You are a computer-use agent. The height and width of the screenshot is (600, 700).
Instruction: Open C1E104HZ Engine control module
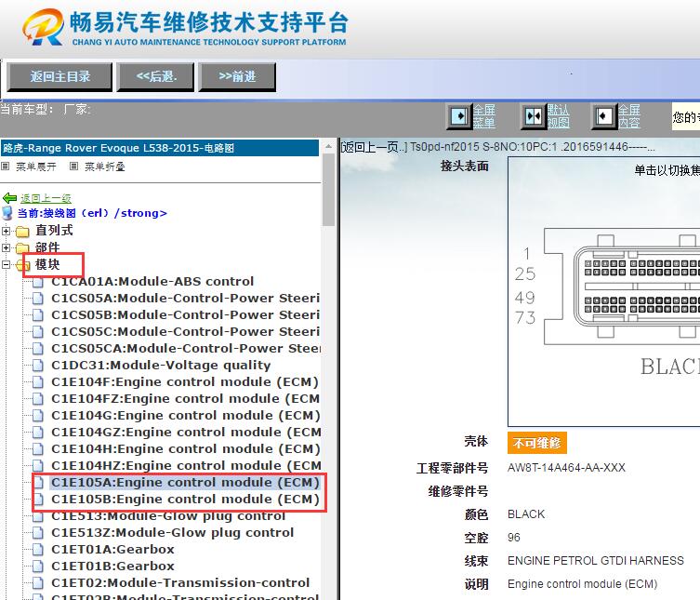pyautogui.click(x=186, y=466)
